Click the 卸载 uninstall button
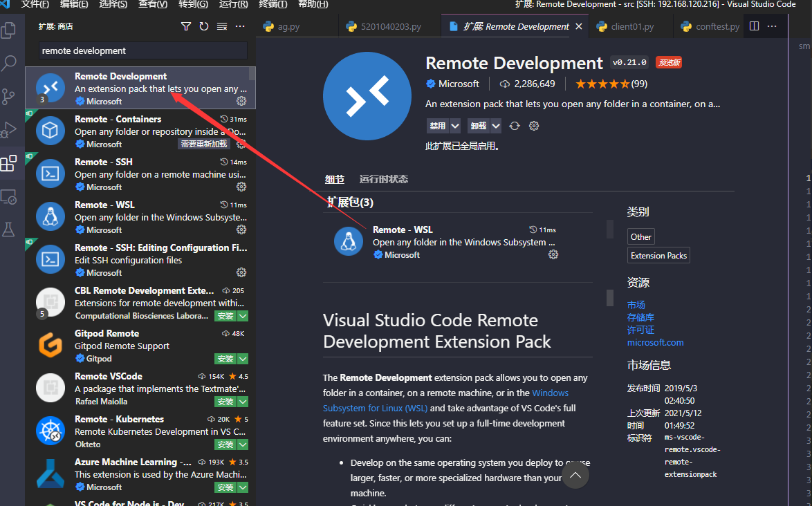Screen dimensions: 812x506 tap(479, 126)
